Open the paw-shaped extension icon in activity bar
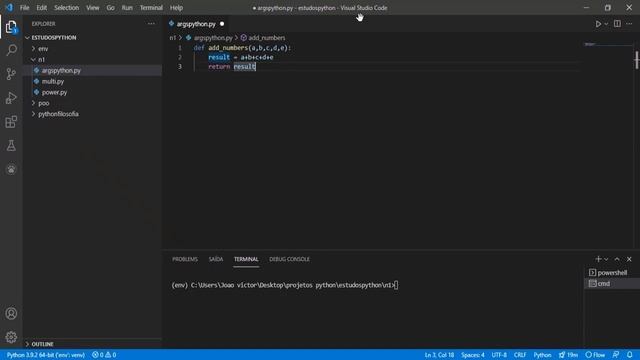This screenshot has height=360, width=640. [x=11, y=169]
